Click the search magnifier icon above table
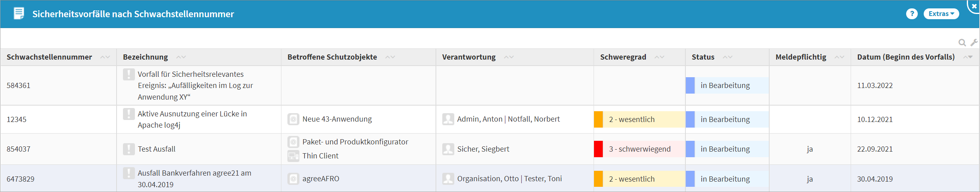Viewport: 980px width, 192px height. [x=962, y=42]
